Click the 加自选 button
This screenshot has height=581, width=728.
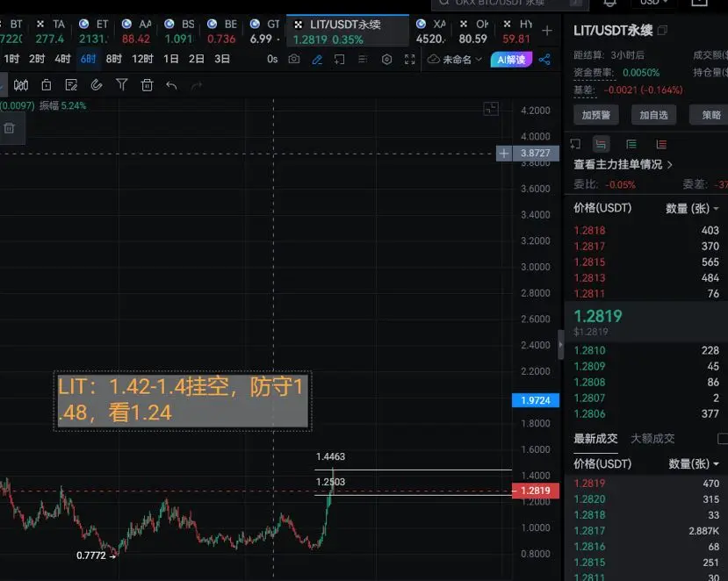(653, 115)
